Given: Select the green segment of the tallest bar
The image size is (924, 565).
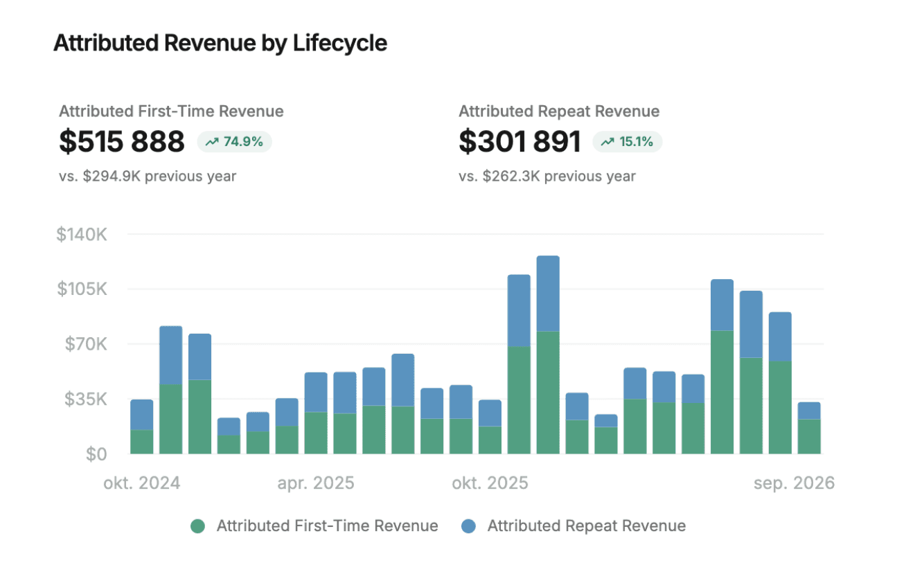Looking at the screenshot, I should [x=548, y=393].
